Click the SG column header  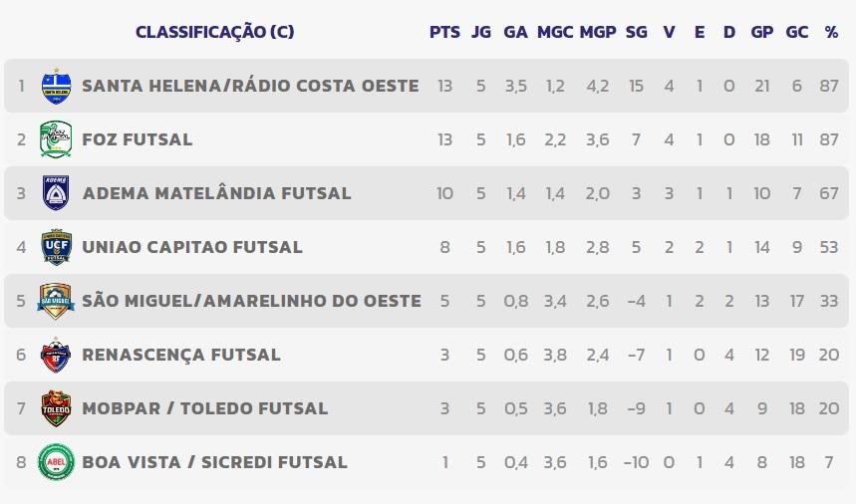pos(636,32)
